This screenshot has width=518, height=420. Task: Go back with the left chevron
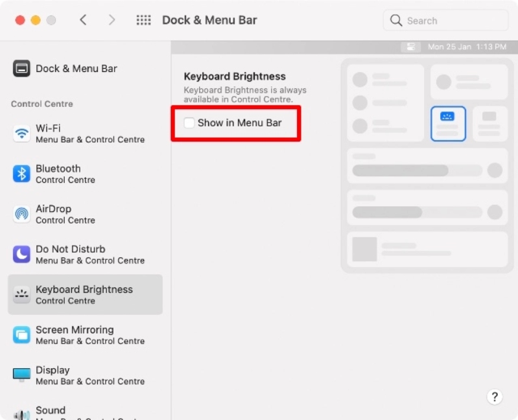[x=83, y=20]
